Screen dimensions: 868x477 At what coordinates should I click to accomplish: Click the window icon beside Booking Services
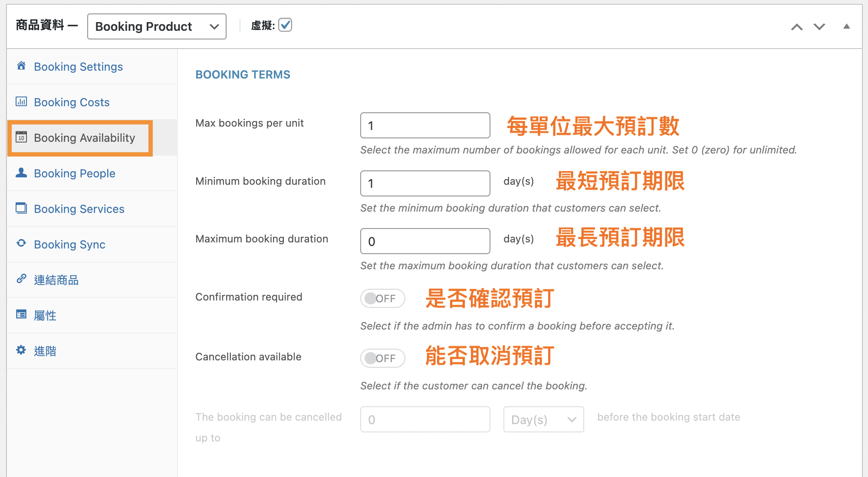(21, 208)
